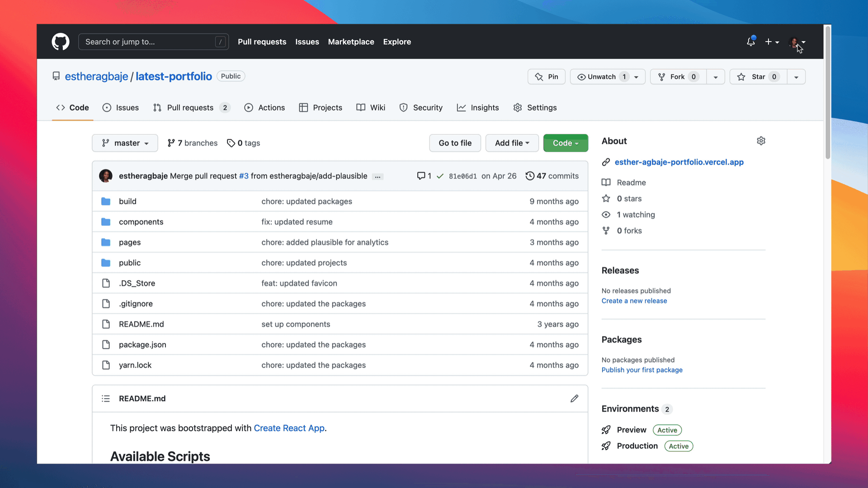Image resolution: width=868 pixels, height=488 pixels.
Task: Open the 47 commits history
Action: pyautogui.click(x=552, y=176)
